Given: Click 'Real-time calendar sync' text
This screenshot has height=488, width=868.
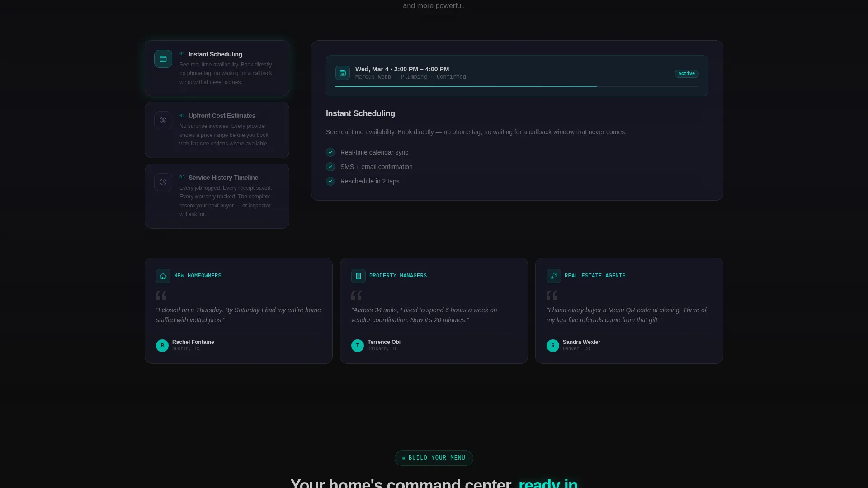Looking at the screenshot, I should coord(374,152).
